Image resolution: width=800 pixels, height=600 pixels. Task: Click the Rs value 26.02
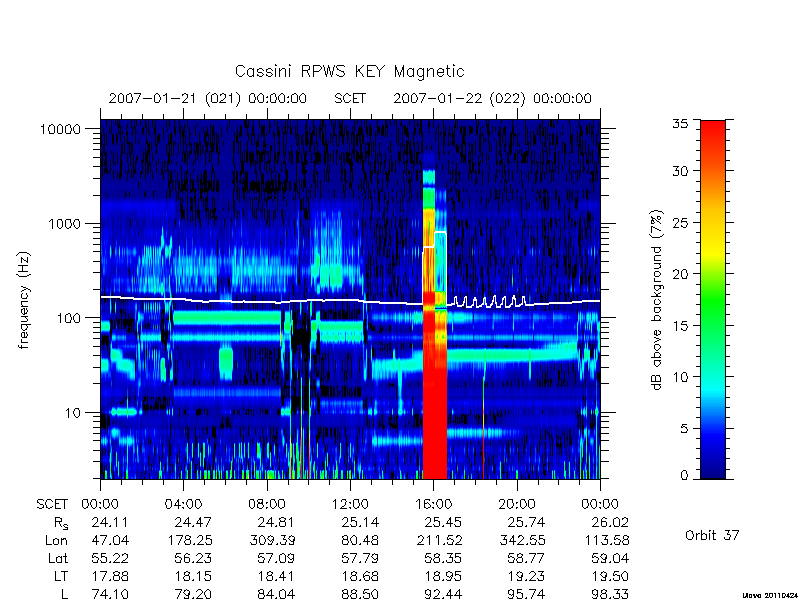[610, 522]
